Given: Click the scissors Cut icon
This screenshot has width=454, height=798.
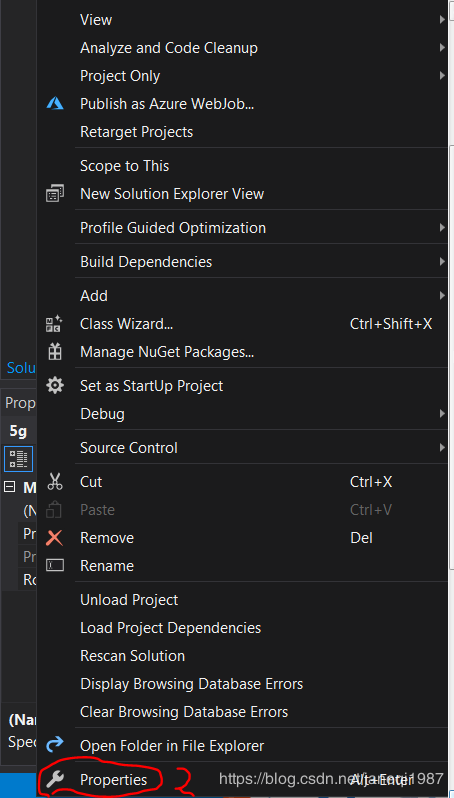Looking at the screenshot, I should coord(54,481).
